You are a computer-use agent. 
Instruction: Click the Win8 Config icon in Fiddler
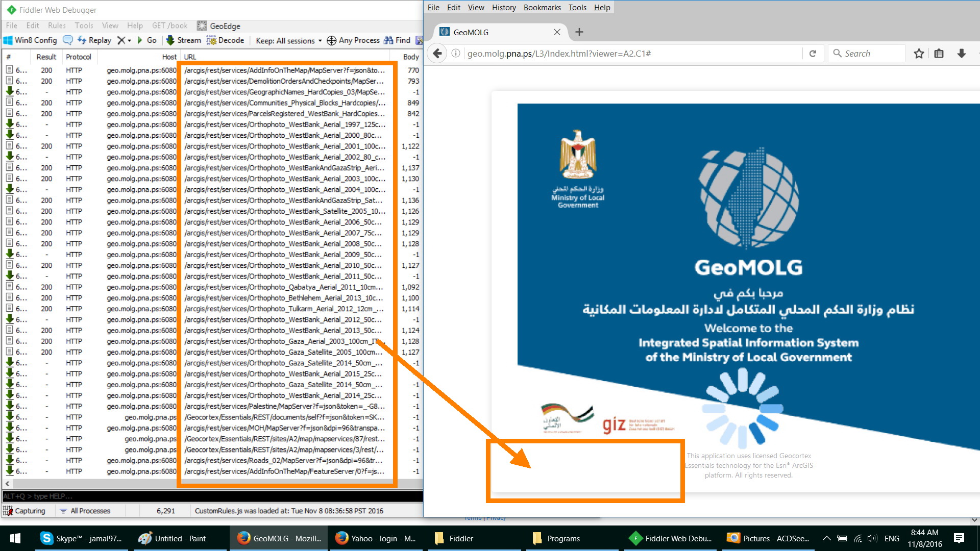click(30, 40)
